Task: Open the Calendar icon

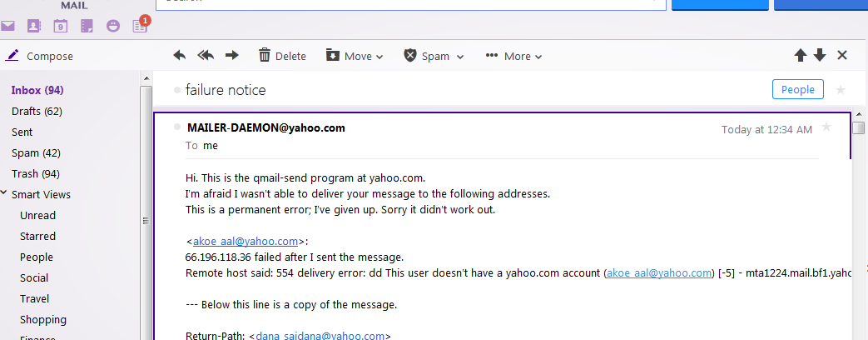Action: [x=61, y=26]
